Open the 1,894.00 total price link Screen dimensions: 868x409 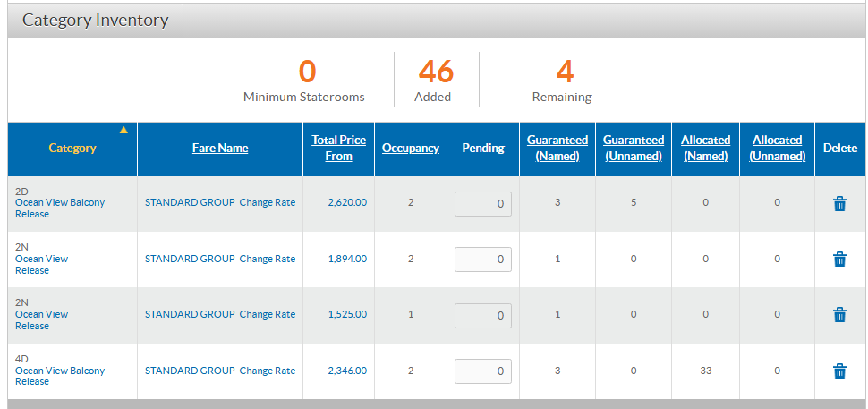[347, 259]
